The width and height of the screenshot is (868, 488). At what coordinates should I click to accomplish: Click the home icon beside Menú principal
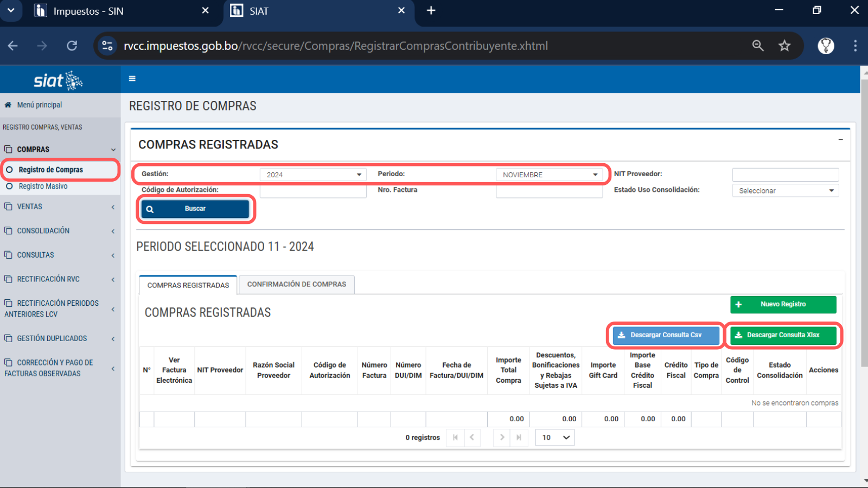(8, 105)
